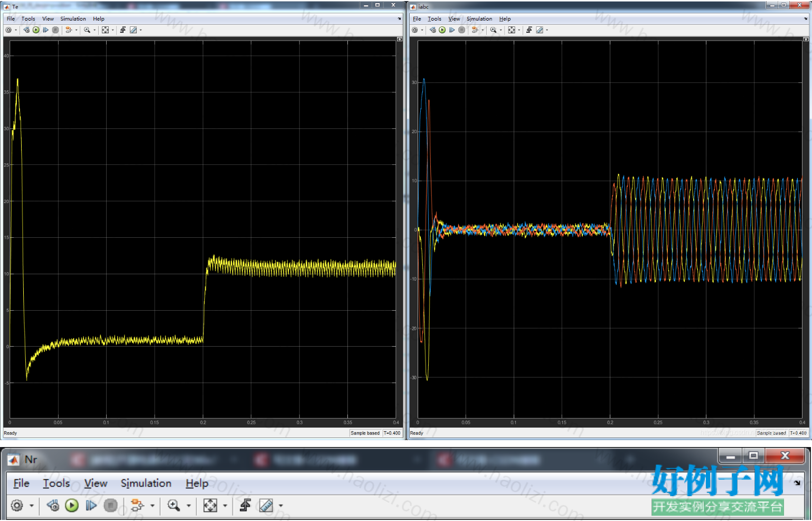The image size is (812, 521).
Task: Select Zoom tool in iabc scope toolbar
Action: 493,30
